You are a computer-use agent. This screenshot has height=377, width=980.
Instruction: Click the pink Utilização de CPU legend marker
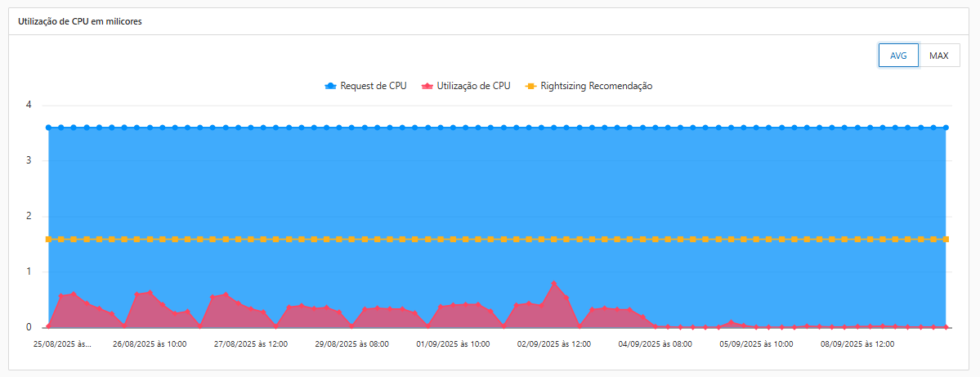pyautogui.click(x=427, y=86)
